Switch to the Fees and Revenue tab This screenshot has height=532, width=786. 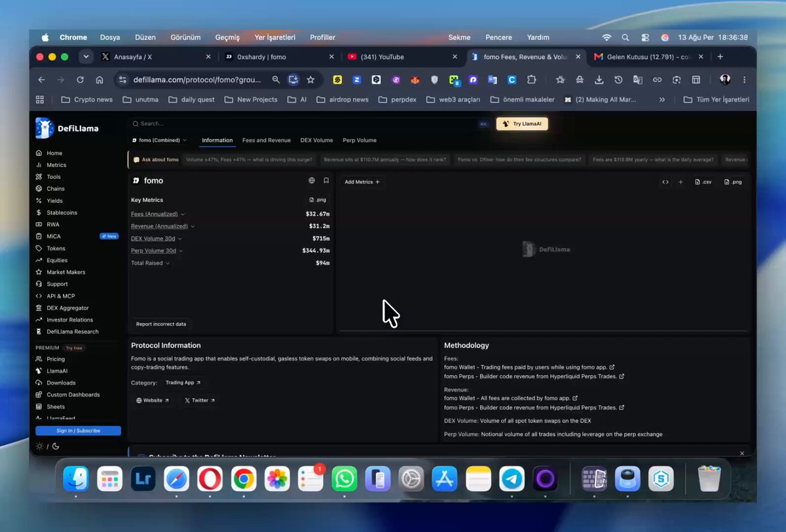click(267, 140)
